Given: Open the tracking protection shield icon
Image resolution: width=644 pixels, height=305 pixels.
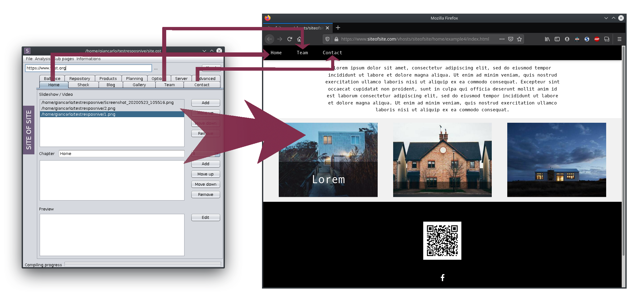Looking at the screenshot, I should (327, 39).
